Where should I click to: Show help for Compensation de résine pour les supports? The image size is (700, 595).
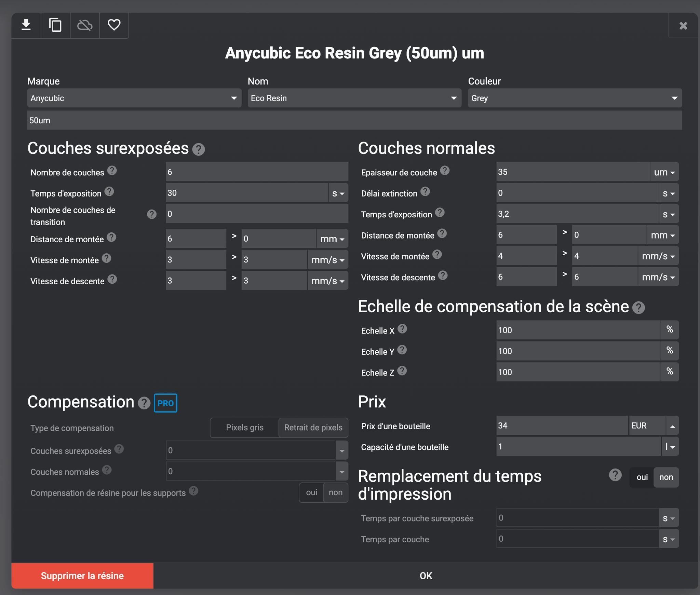pos(193,491)
